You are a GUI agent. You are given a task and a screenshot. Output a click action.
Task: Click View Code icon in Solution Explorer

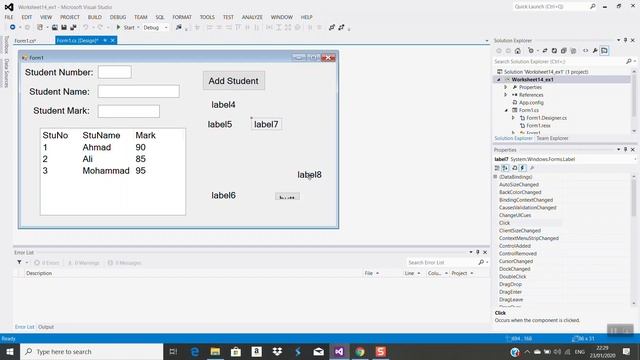coord(586,51)
